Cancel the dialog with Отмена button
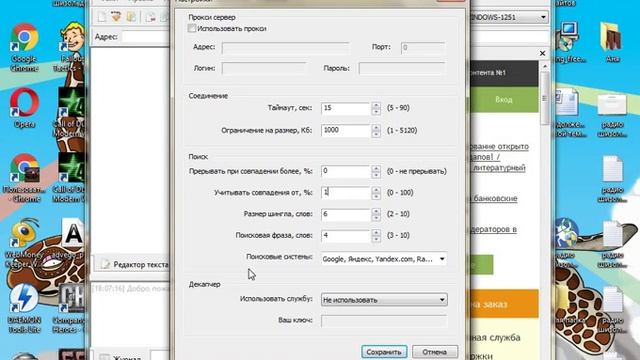The image size is (640, 360). (435, 352)
